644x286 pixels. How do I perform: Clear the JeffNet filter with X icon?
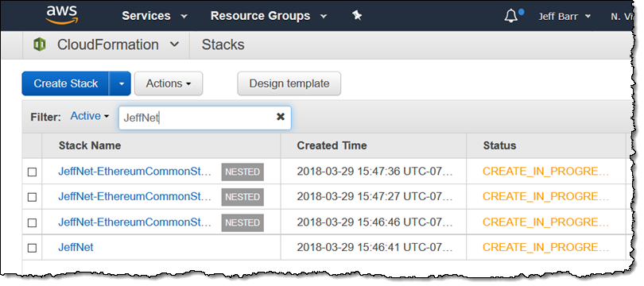[x=281, y=117]
